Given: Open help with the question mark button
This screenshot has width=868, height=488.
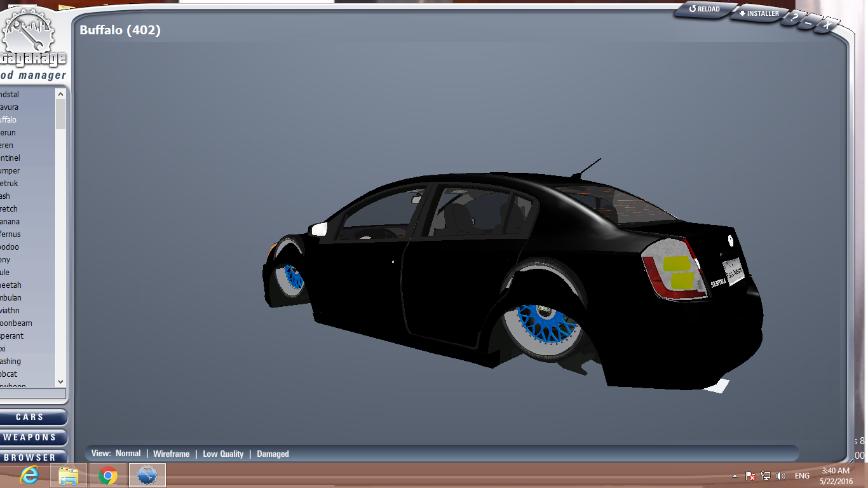Looking at the screenshot, I should point(794,18).
